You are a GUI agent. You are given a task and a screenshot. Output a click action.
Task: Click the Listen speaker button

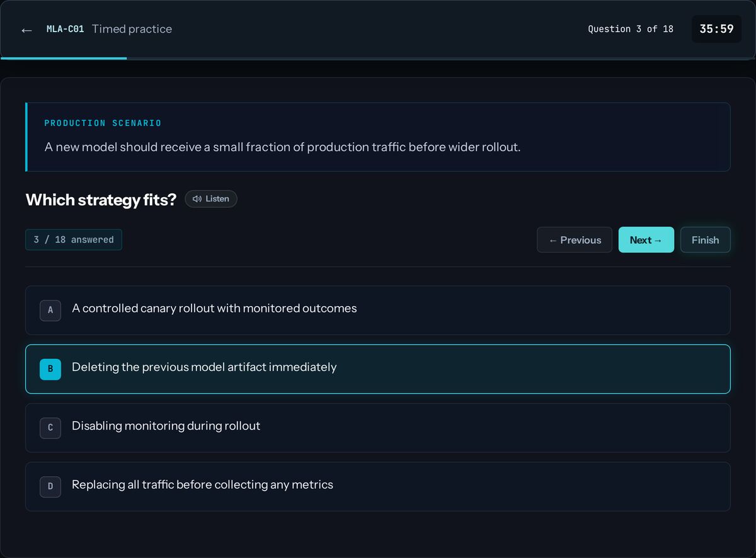coord(211,199)
